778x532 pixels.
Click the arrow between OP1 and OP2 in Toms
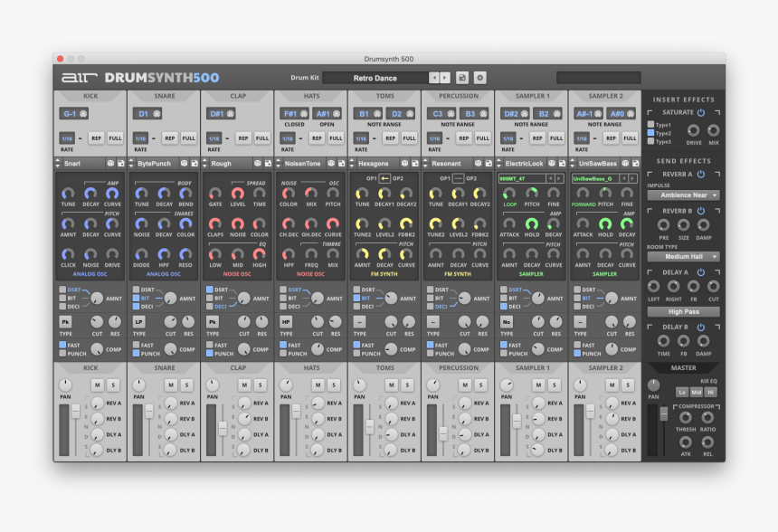point(384,178)
